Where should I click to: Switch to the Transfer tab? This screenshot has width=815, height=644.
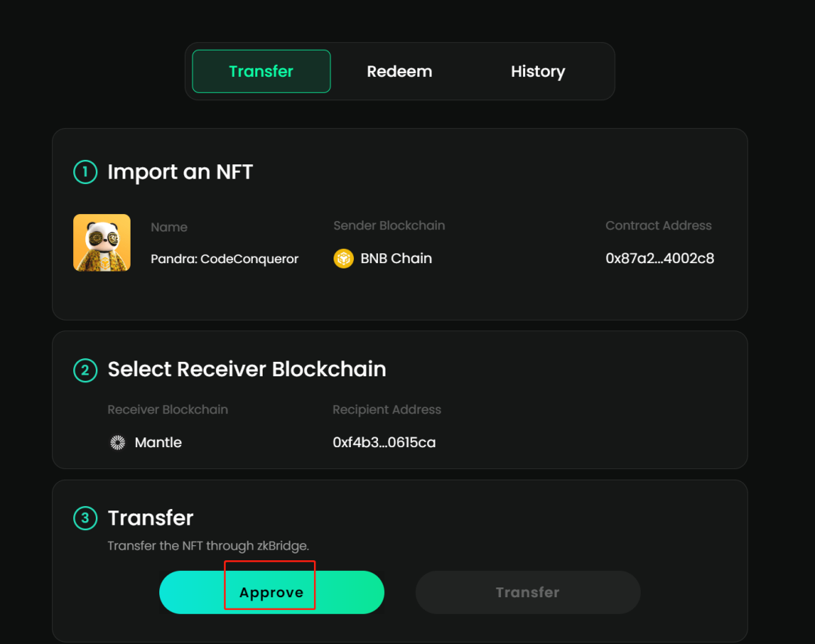tap(261, 72)
